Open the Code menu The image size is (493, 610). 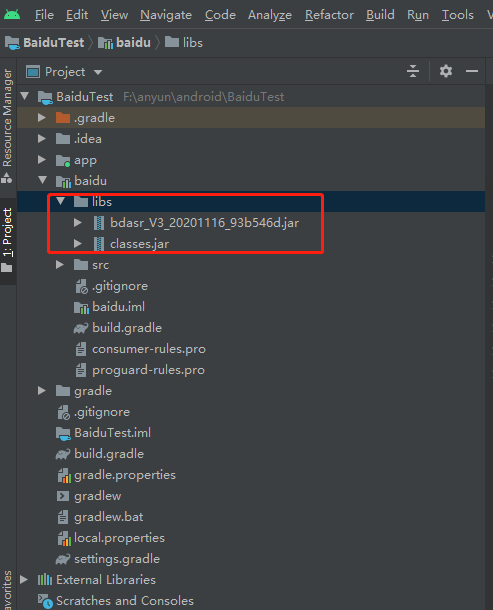tap(220, 15)
